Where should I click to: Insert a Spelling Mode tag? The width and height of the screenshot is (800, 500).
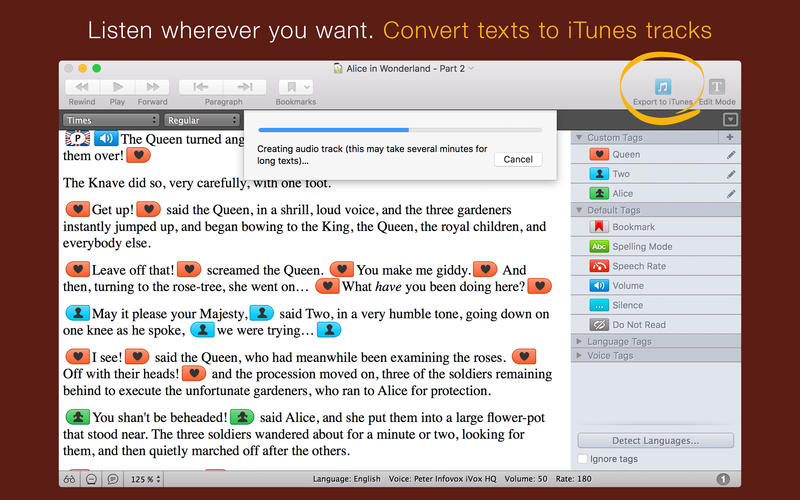(656, 246)
